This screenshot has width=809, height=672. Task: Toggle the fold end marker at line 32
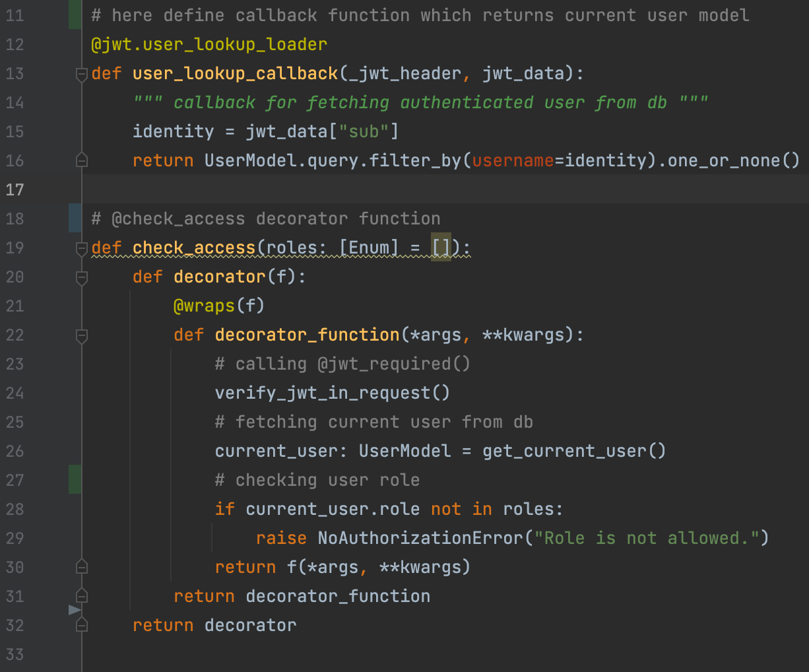click(x=81, y=624)
